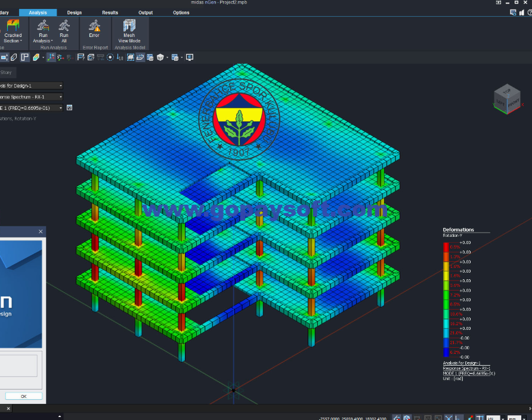This screenshot has width=532, height=420.
Task: Click the bar chart icon near help
Action: [522, 13]
